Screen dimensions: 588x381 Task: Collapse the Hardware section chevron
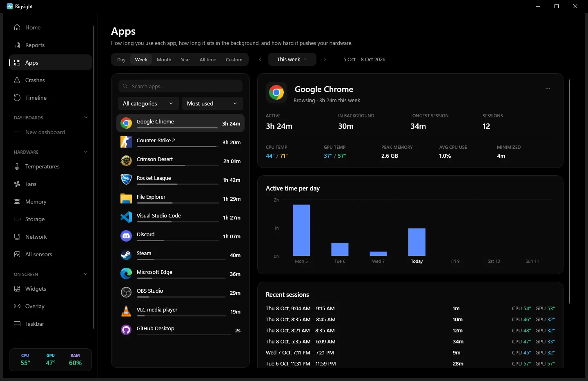tap(86, 152)
